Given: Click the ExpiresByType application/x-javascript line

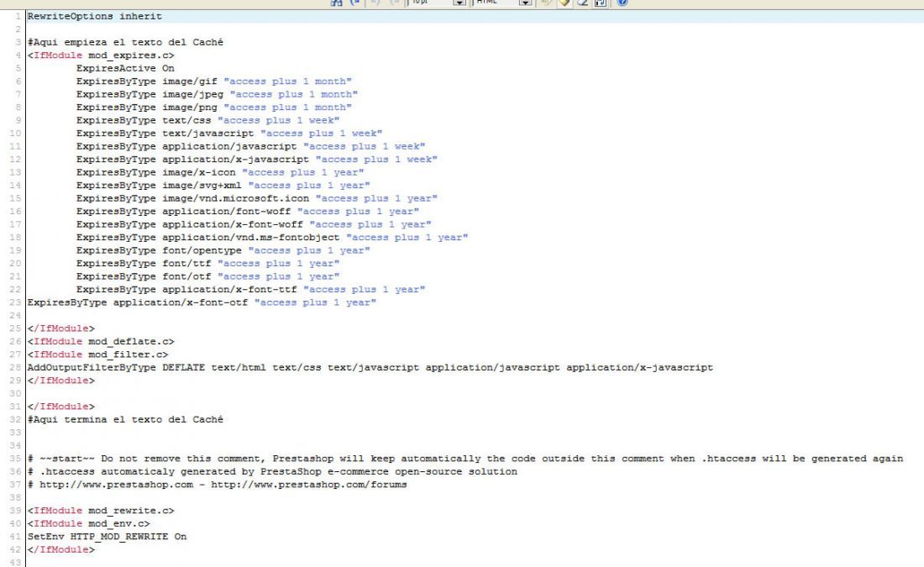Looking at the screenshot, I should click(x=257, y=159).
